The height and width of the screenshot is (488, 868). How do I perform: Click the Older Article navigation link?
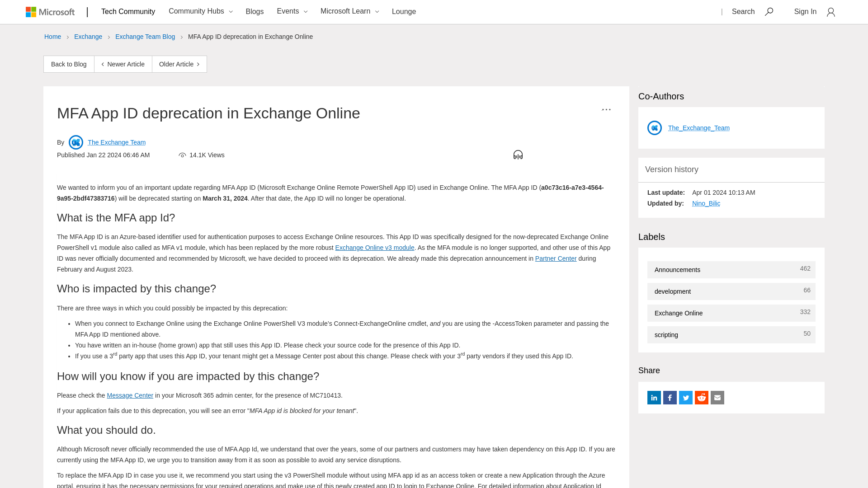179,64
